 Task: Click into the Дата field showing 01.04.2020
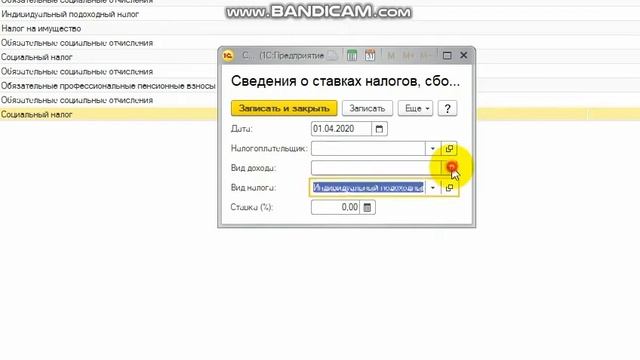click(x=341, y=129)
